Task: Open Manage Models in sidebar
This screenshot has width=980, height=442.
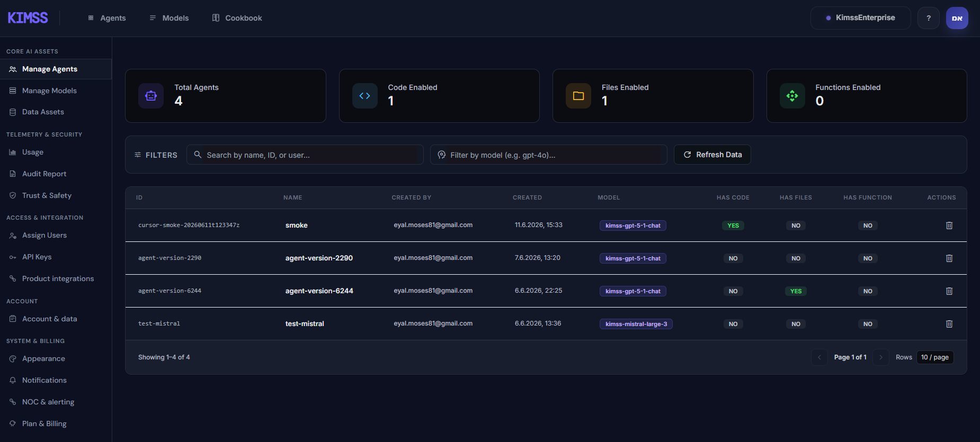Action: pyautogui.click(x=56, y=91)
